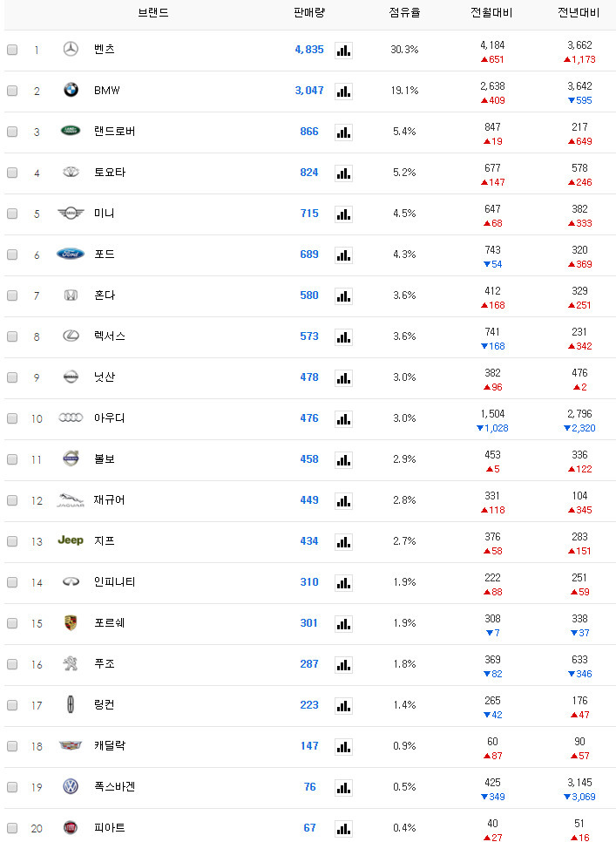Click the brand name 인피니티
This screenshot has width=616, height=842.
coord(114,581)
